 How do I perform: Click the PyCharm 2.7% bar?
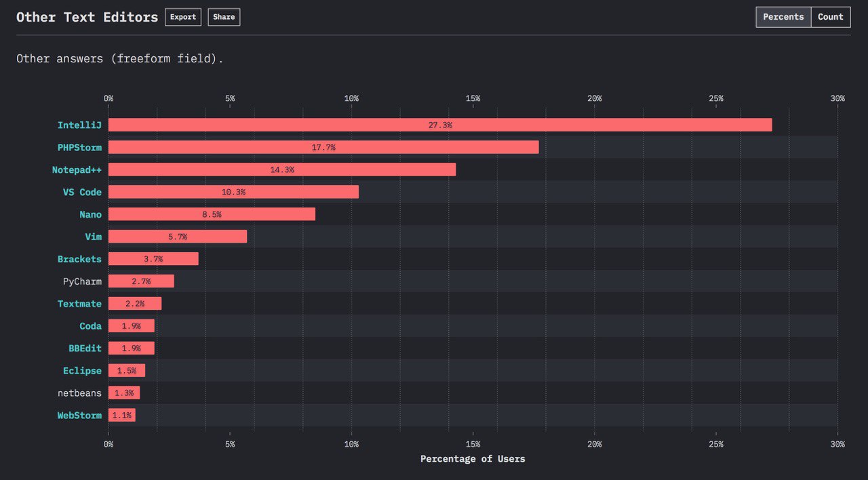click(x=141, y=281)
